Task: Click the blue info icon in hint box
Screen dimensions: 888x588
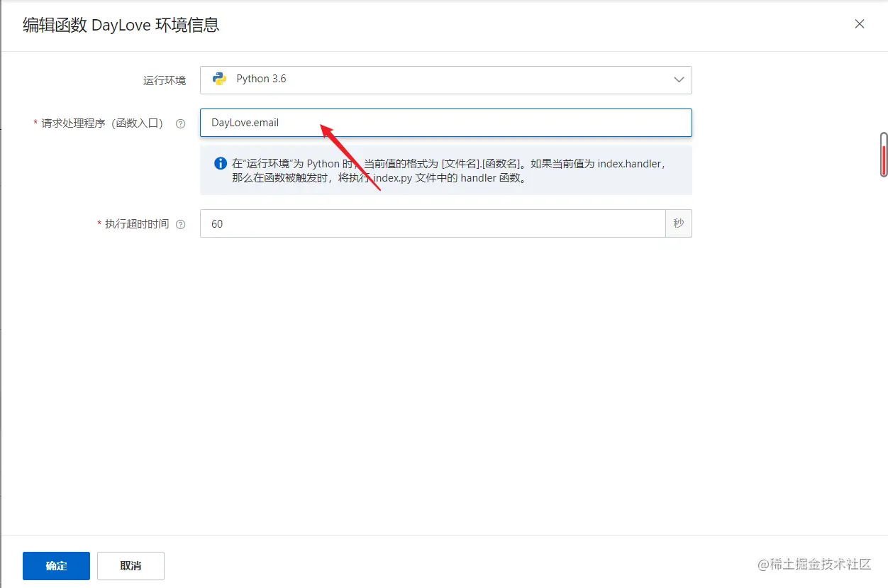Action: (x=220, y=163)
